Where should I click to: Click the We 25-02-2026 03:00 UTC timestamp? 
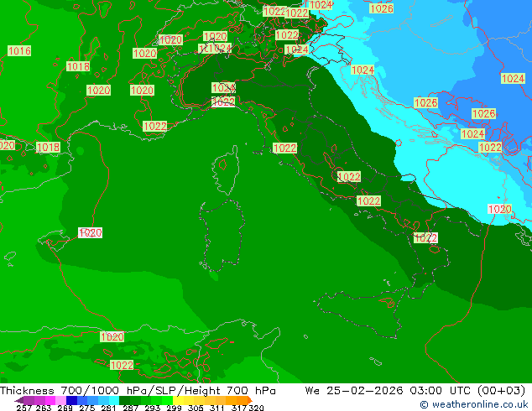[415, 391]
